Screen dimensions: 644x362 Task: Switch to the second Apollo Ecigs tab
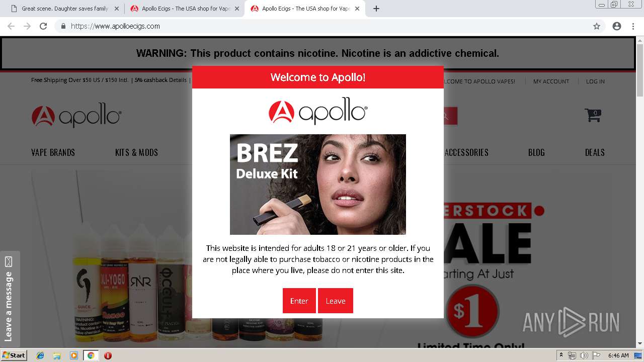click(x=184, y=9)
